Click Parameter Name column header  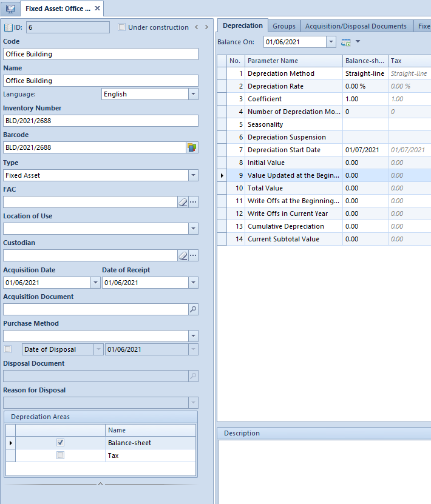coord(293,61)
